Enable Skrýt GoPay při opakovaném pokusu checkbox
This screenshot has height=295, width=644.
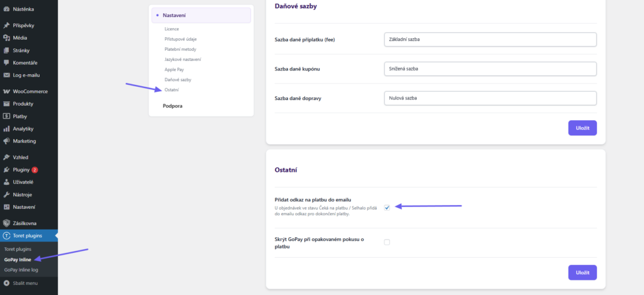(x=387, y=242)
